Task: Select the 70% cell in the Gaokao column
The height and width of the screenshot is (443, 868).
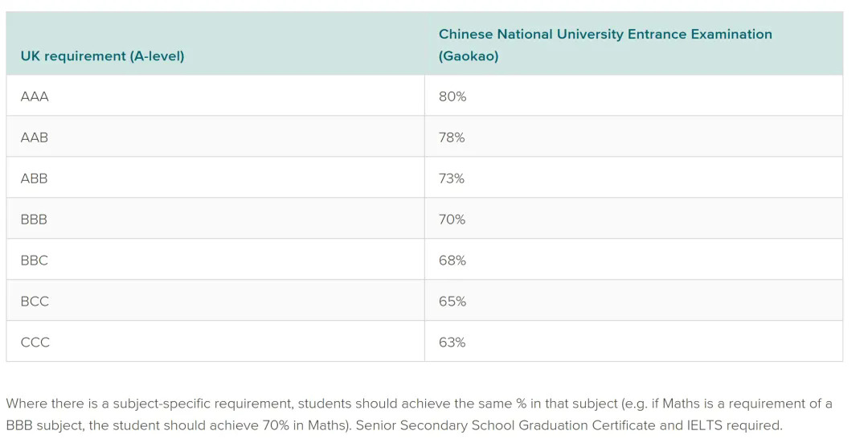Action: tap(452, 219)
